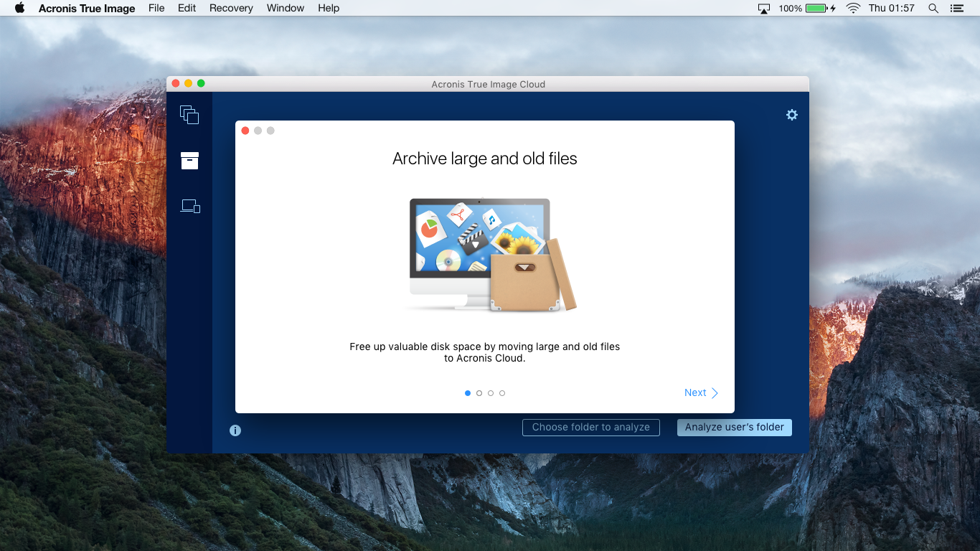Open the Notification Center icon
The image size is (980, 551).
tap(956, 9)
